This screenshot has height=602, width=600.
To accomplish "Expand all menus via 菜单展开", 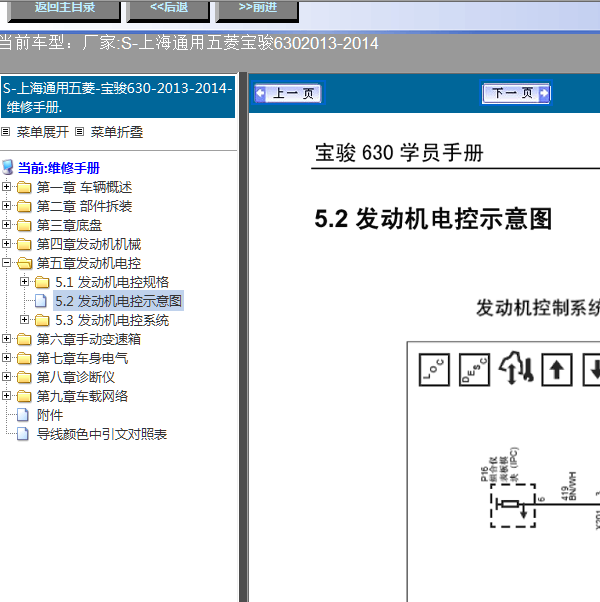I will click(x=42, y=132).
